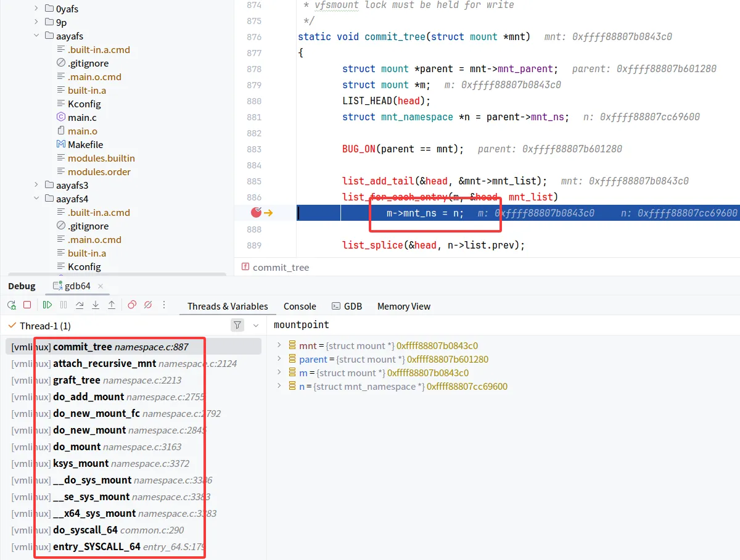Open the Memory View tab

click(404, 306)
